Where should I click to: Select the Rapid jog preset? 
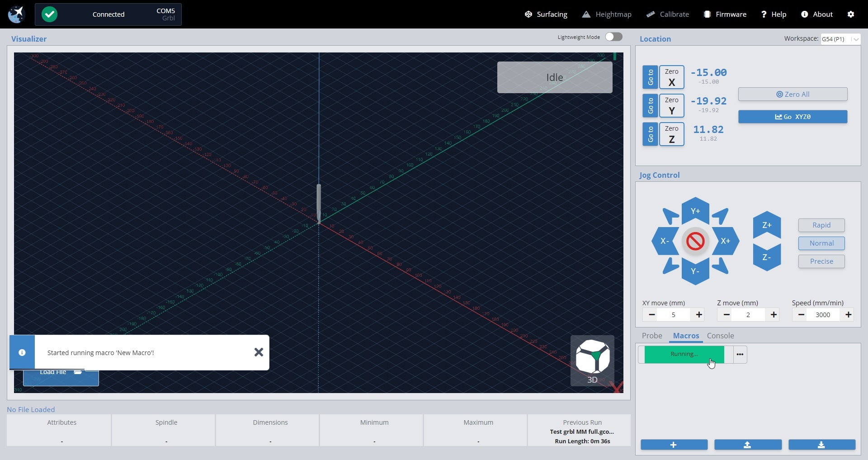coord(821,225)
